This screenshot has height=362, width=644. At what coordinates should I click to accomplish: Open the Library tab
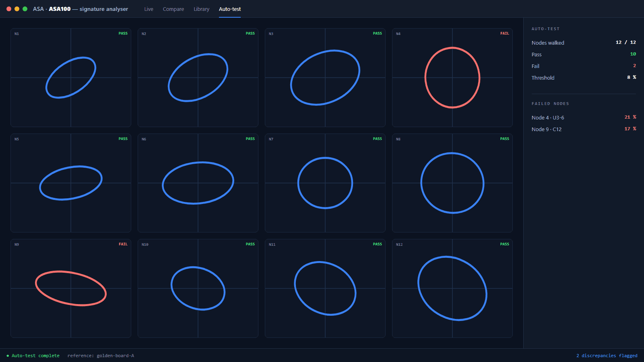pyautogui.click(x=201, y=9)
